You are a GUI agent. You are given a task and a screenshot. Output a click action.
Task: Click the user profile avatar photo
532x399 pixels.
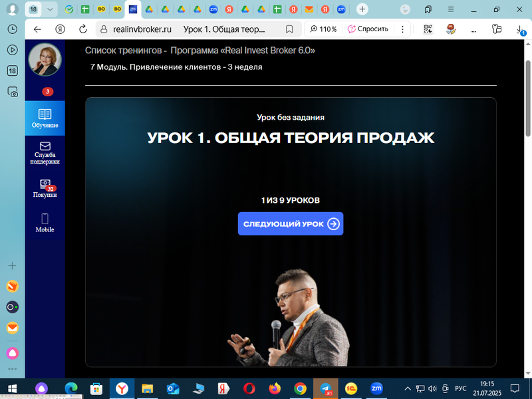pyautogui.click(x=45, y=60)
